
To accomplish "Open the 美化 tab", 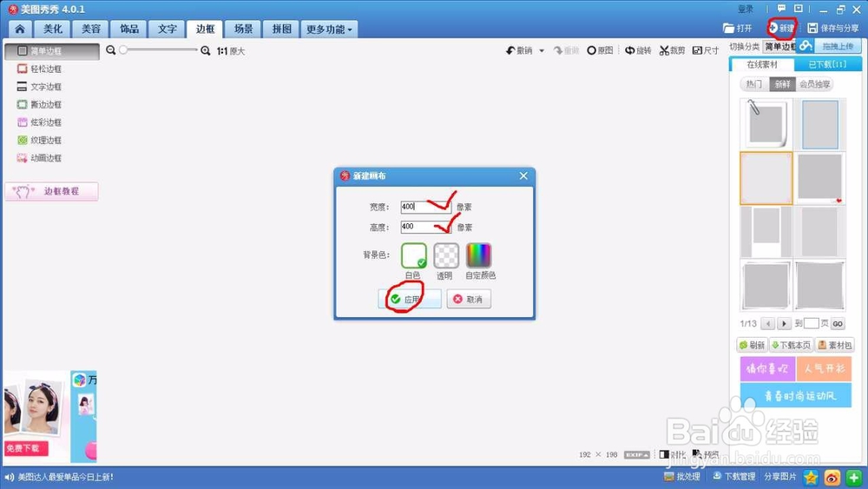I will tap(53, 29).
